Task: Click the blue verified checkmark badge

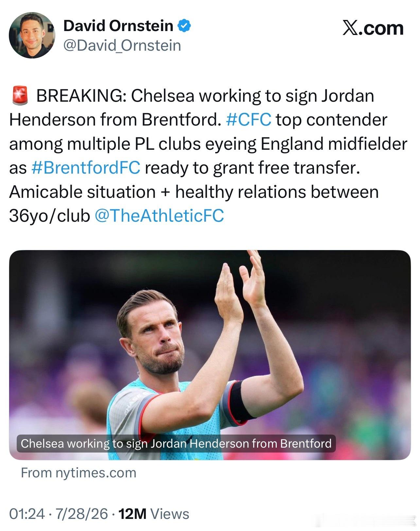Action: (x=184, y=26)
